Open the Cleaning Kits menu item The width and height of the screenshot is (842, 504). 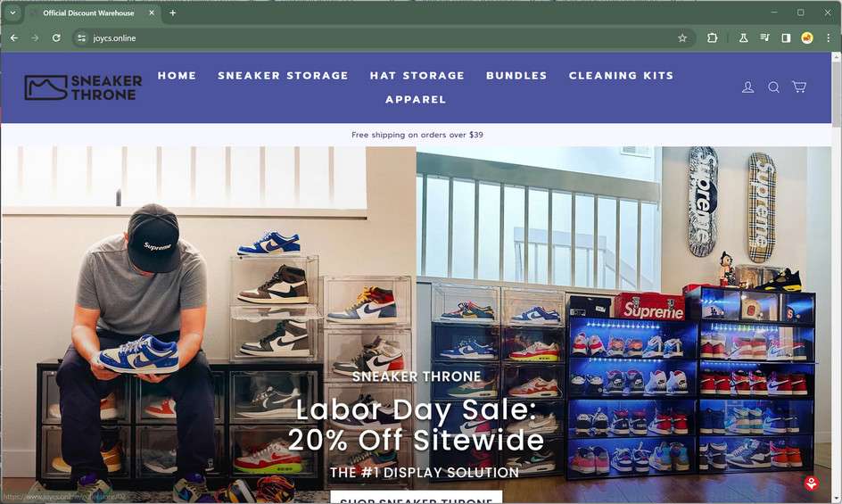[622, 76]
